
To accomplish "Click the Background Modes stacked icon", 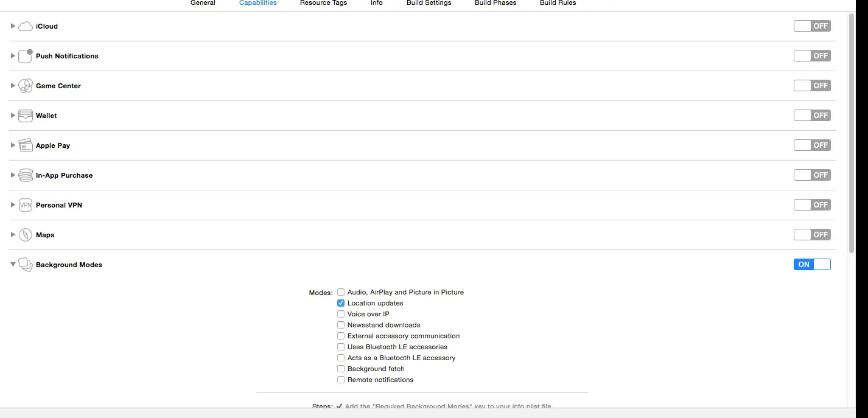I will pyautogui.click(x=26, y=265).
